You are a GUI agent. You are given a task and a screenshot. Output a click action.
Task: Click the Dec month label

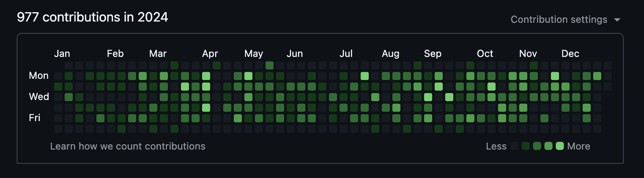570,54
